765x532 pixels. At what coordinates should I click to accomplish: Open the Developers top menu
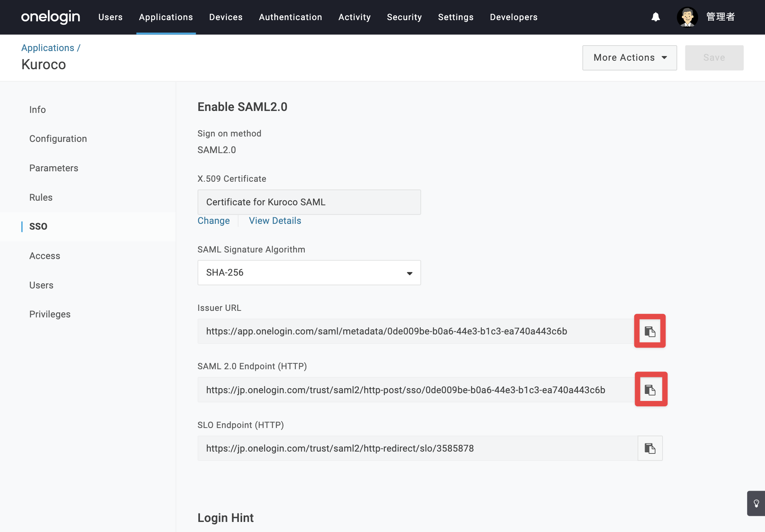pos(514,17)
